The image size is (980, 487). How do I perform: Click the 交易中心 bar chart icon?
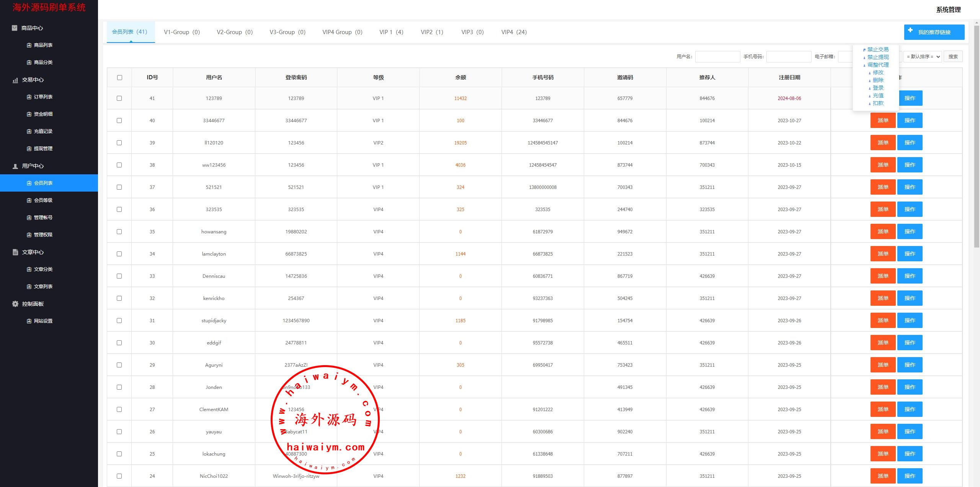15,80
